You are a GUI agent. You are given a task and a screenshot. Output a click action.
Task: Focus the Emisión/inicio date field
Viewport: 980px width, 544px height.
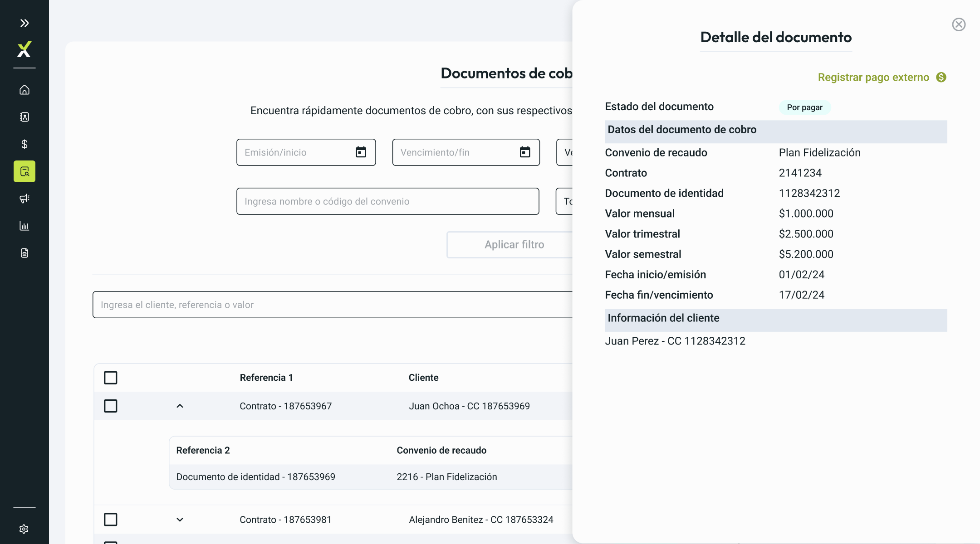click(306, 152)
